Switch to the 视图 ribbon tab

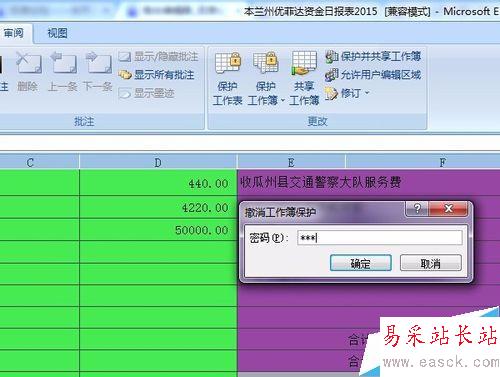pyautogui.click(x=57, y=33)
